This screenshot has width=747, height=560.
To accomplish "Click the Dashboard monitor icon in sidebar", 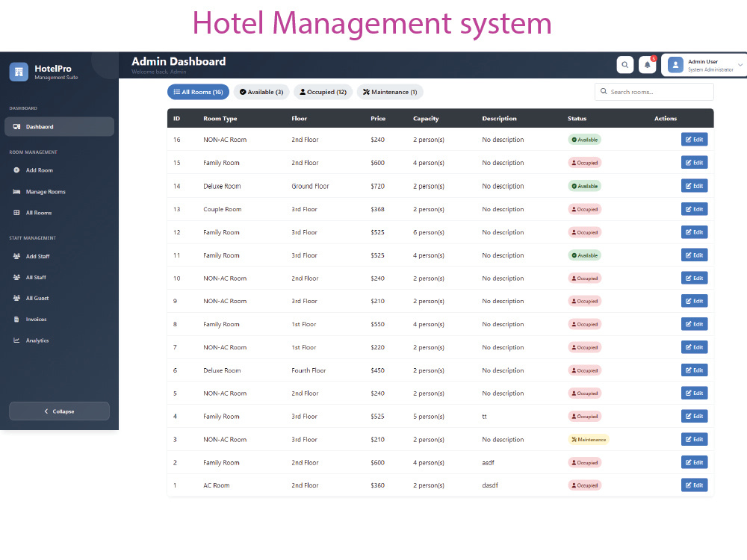I will point(16,127).
